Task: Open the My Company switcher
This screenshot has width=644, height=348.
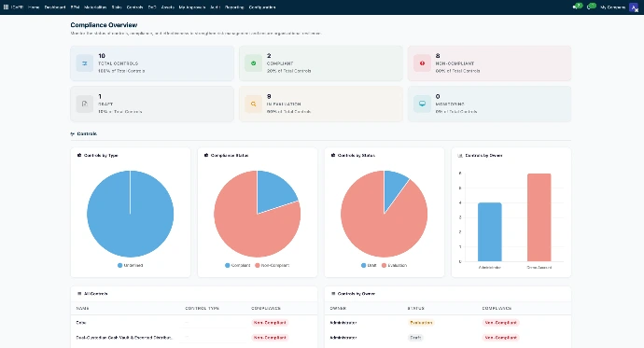Action: click(x=612, y=7)
